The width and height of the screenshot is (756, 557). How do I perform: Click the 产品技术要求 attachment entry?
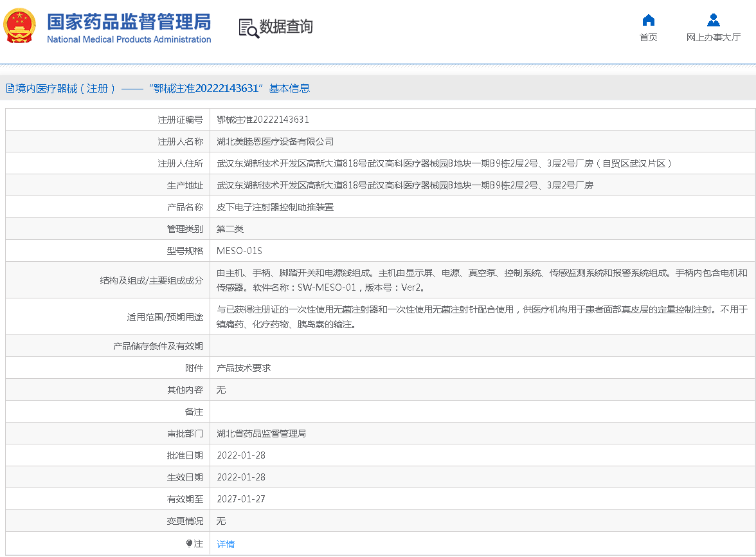244,368
